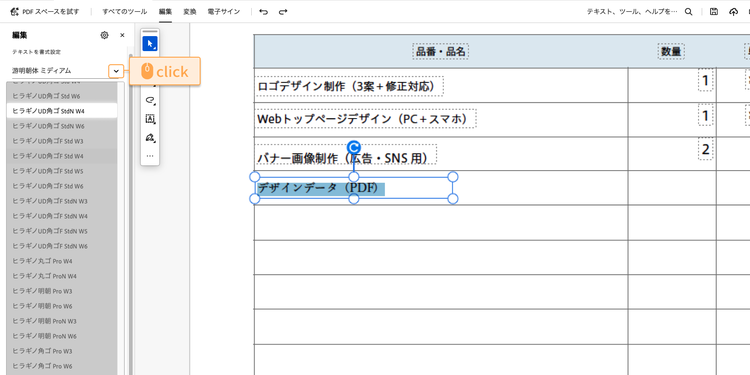Image resolution: width=750 pixels, height=375 pixels.
Task: Click the redo arrow
Action: [283, 12]
